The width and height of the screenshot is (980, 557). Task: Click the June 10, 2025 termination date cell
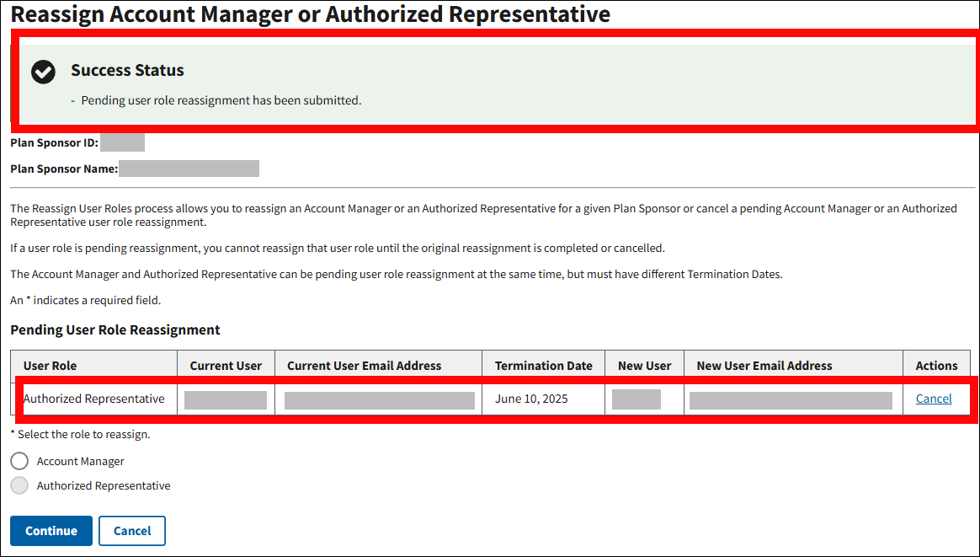tap(531, 399)
